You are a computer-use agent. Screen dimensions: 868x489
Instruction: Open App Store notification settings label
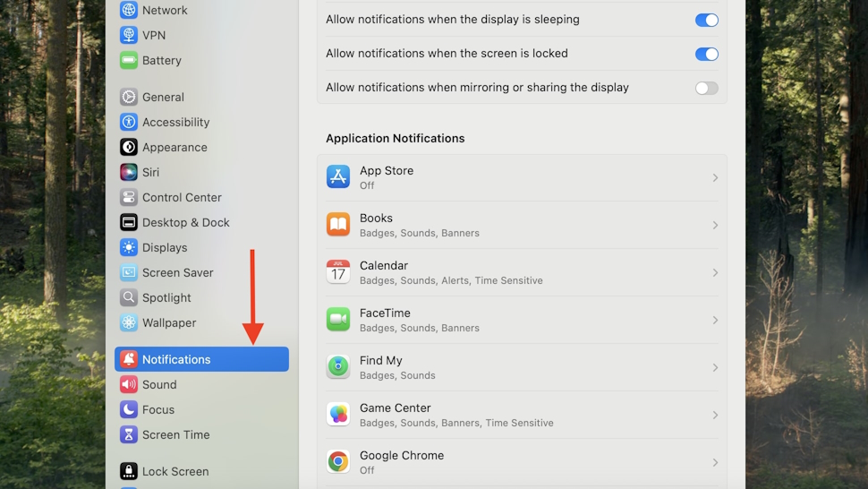tap(387, 170)
